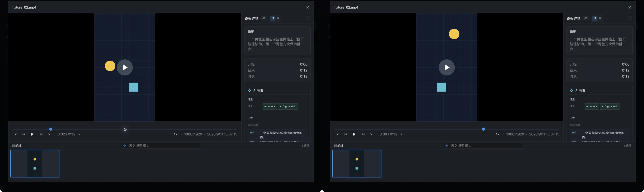Step back one frame in left player at 0:02

click(x=16, y=134)
